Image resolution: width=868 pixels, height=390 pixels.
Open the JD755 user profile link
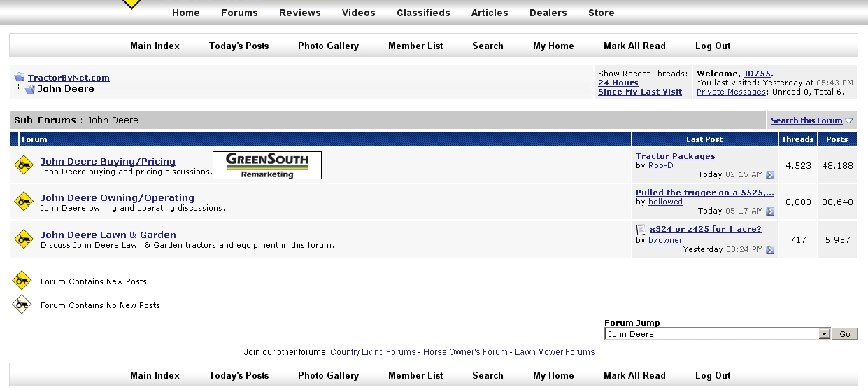tap(757, 74)
